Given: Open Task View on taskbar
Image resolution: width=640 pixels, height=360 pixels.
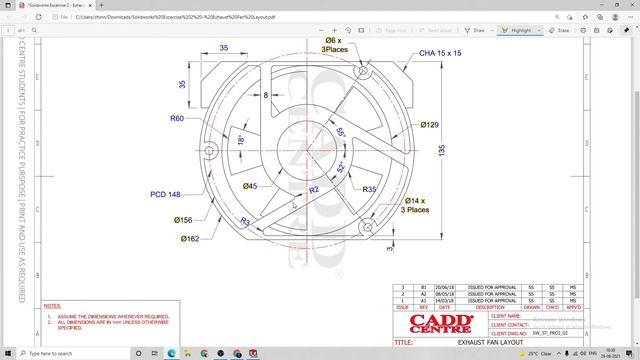Looking at the screenshot, I should (154, 353).
